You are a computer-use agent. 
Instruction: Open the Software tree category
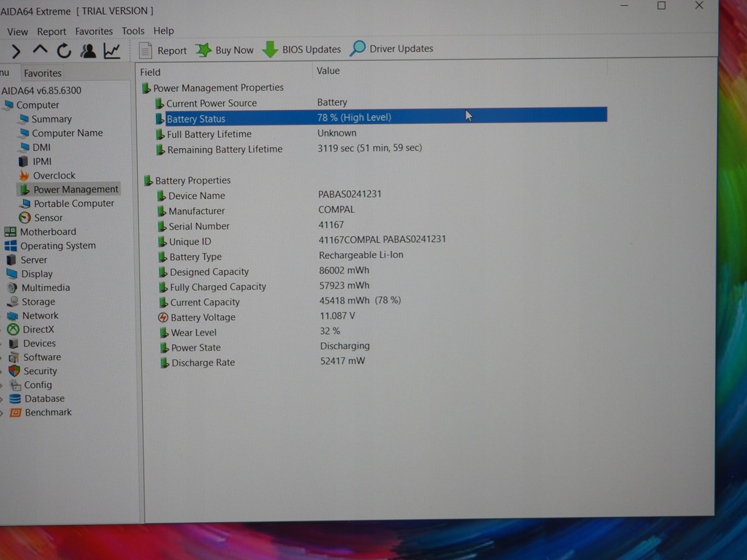tap(42, 357)
